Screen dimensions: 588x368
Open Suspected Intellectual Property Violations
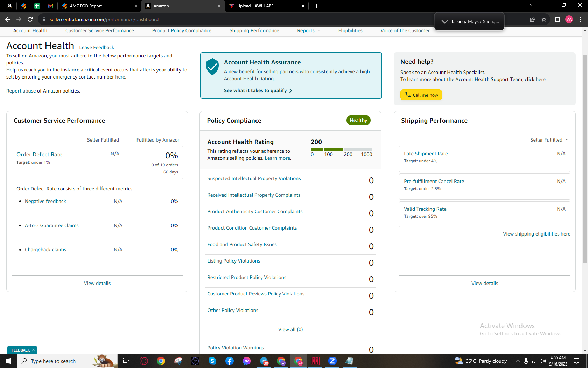click(x=254, y=178)
